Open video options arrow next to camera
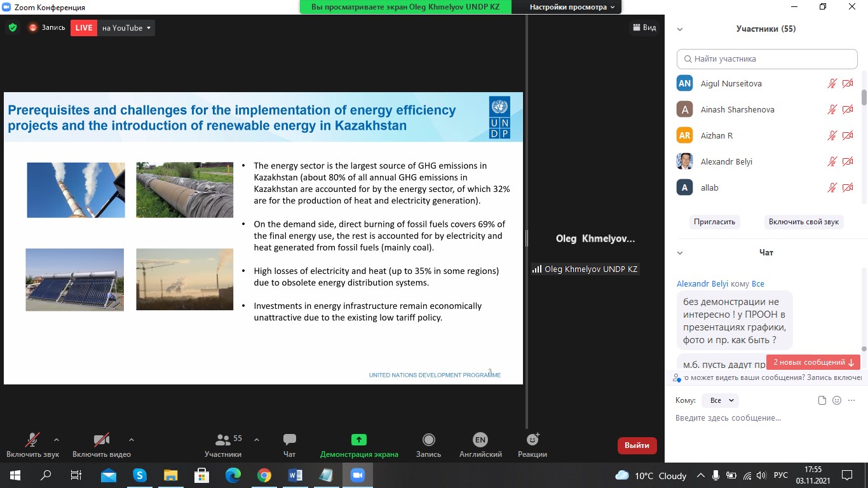 (132, 439)
